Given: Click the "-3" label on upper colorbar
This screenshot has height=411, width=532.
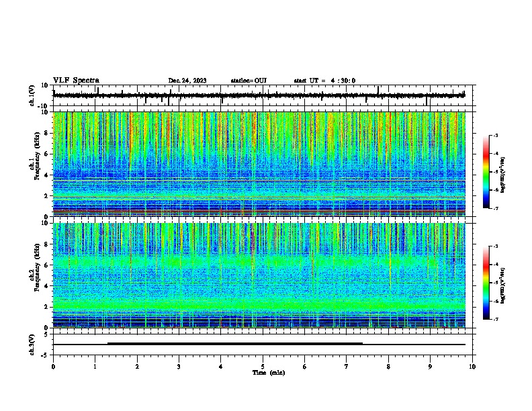Looking at the screenshot, I should click(495, 135).
